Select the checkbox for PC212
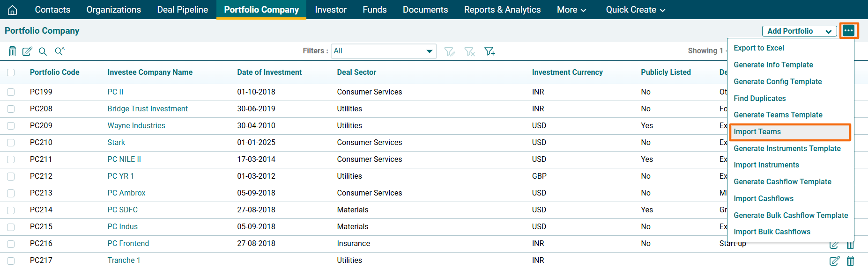Viewport: 868px width, 268px height. (x=11, y=176)
